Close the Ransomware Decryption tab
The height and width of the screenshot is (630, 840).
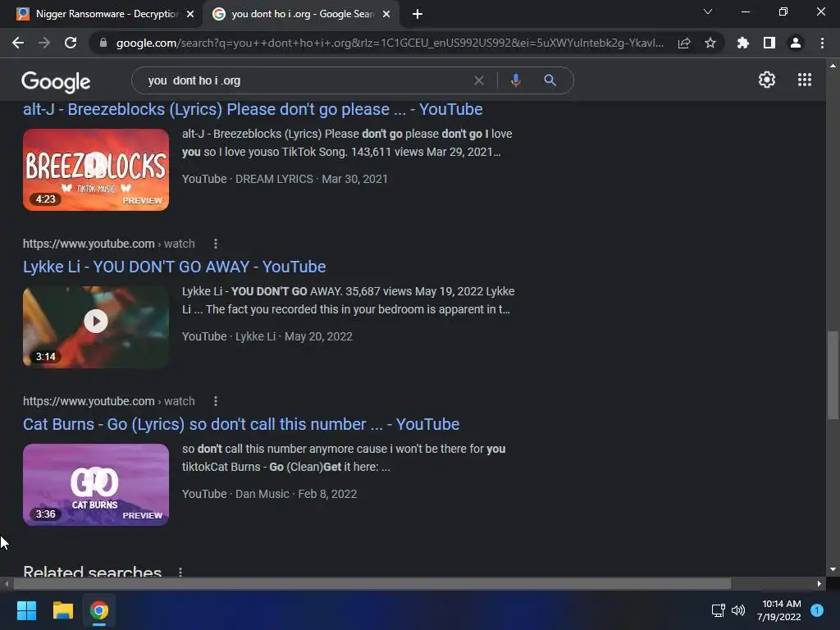(x=190, y=15)
